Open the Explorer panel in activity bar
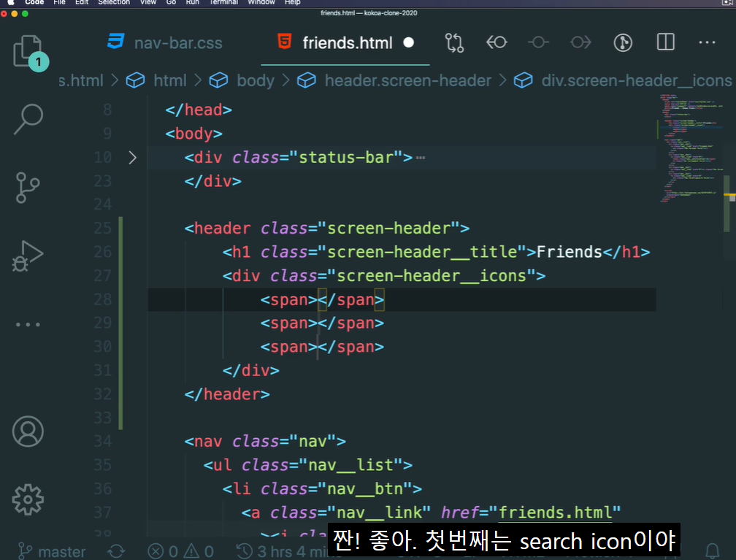 (28, 50)
